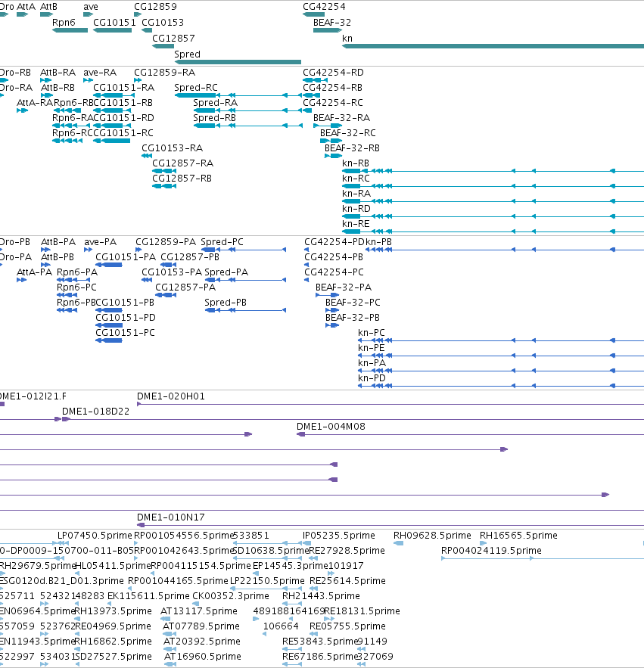Select transcript kn-RB label
This screenshot has width=644, height=668.
[356, 163]
